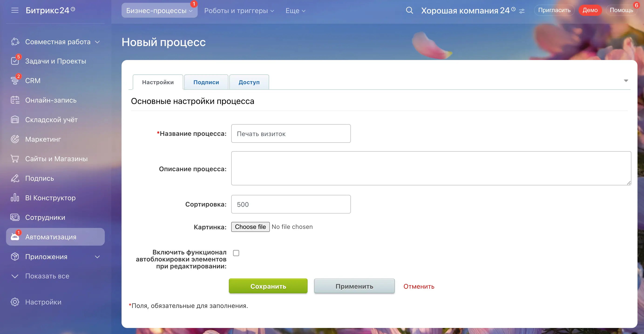Click the search magnifier icon

click(410, 10)
